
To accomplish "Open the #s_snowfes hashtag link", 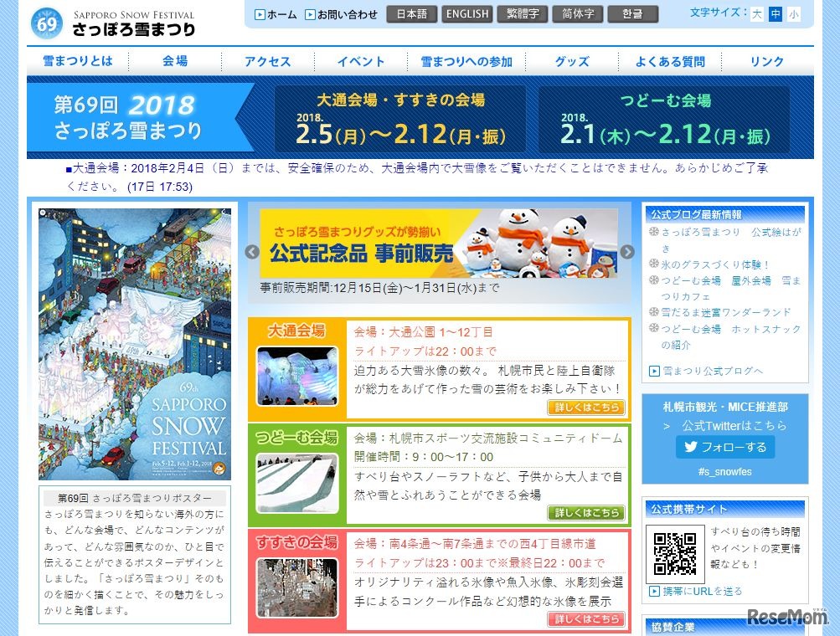I will tap(724, 472).
